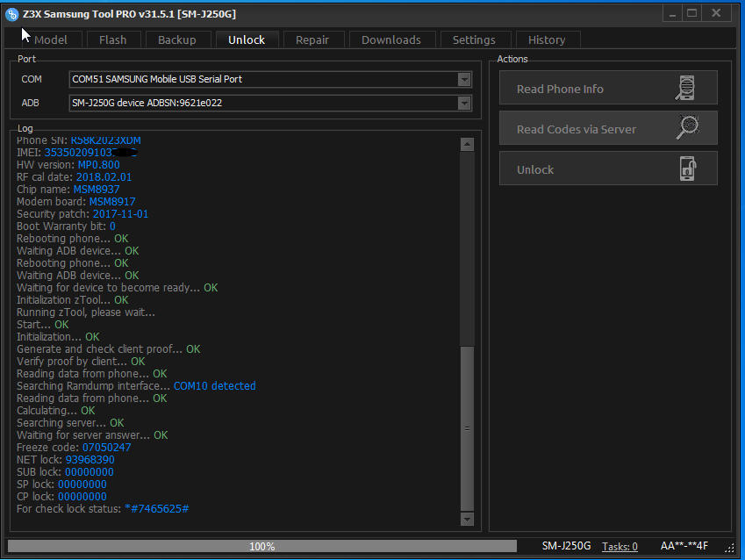This screenshot has height=560, width=745.
Task: Click the NET lock code 93968390
Action: click(x=90, y=460)
